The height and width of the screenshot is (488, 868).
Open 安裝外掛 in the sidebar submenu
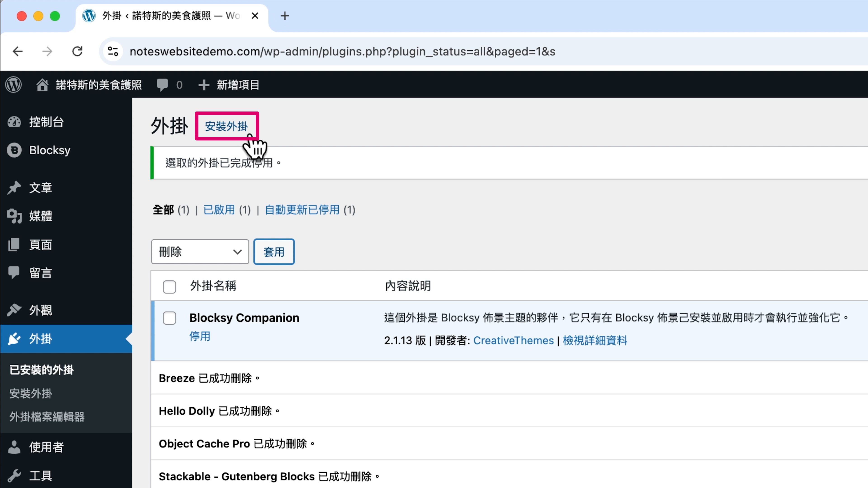(x=31, y=393)
